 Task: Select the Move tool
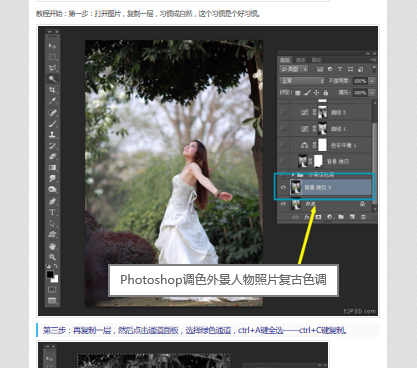click(52, 46)
